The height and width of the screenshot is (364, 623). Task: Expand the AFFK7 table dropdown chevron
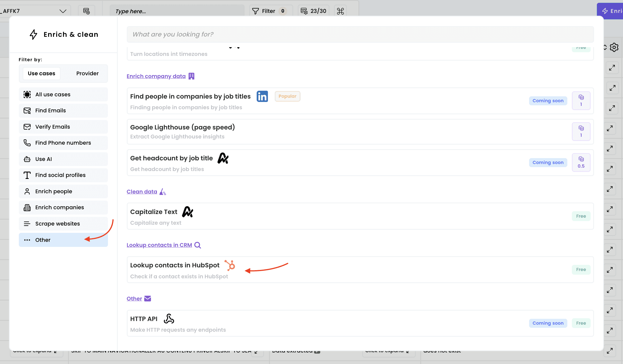[x=63, y=11]
